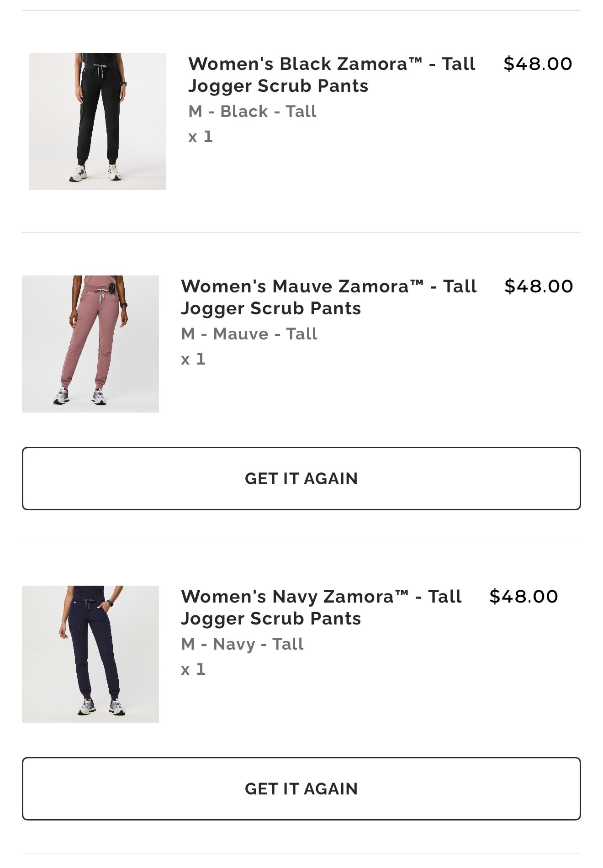Click the $48.00 price of the Navy Zamora pants

[x=524, y=597]
